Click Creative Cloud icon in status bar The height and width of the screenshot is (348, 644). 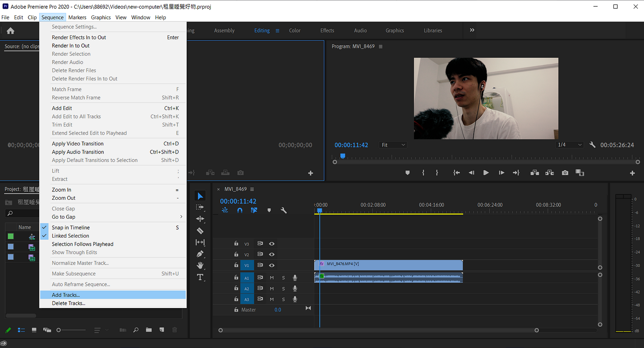[x=4, y=344]
